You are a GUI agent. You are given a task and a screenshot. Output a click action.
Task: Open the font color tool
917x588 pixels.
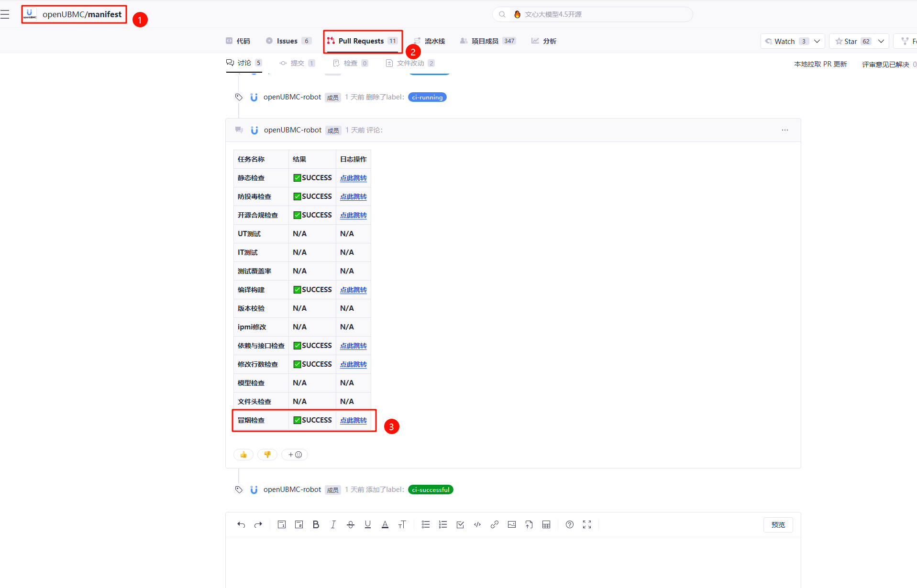pos(385,525)
